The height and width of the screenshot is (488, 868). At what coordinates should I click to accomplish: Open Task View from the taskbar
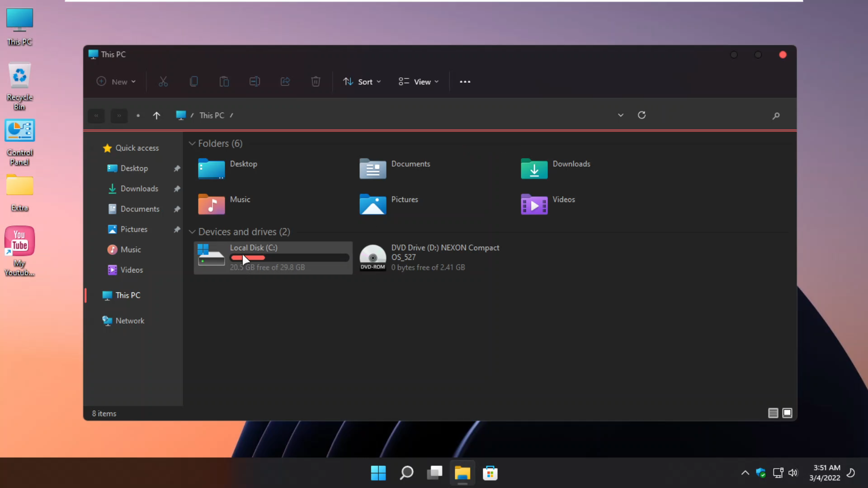(x=434, y=473)
